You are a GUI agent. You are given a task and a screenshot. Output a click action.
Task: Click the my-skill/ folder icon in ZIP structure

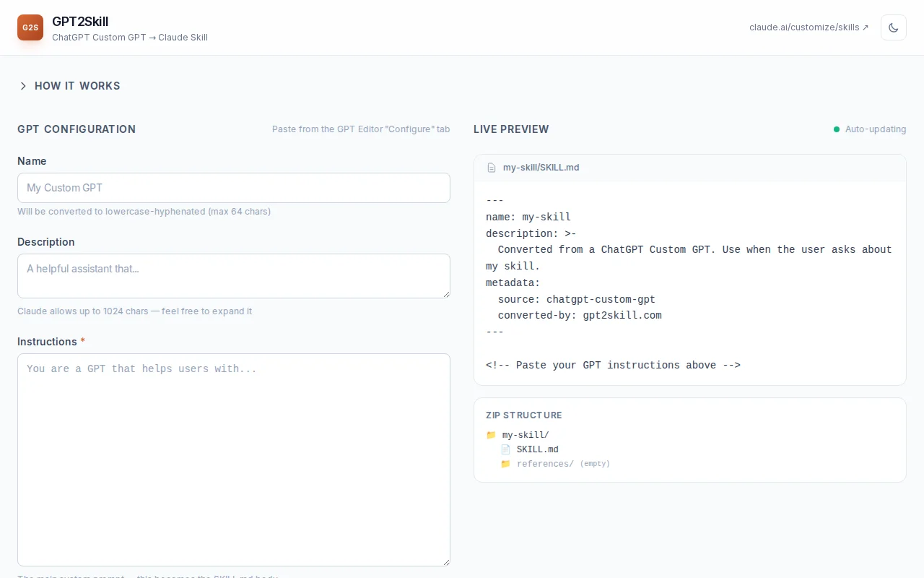491,435
